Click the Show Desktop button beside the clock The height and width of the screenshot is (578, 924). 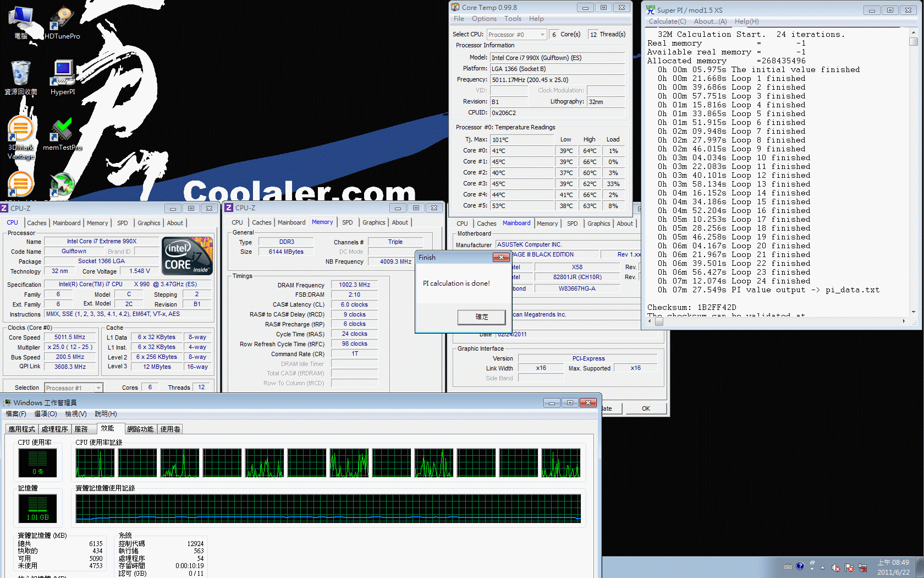pyautogui.click(x=919, y=568)
